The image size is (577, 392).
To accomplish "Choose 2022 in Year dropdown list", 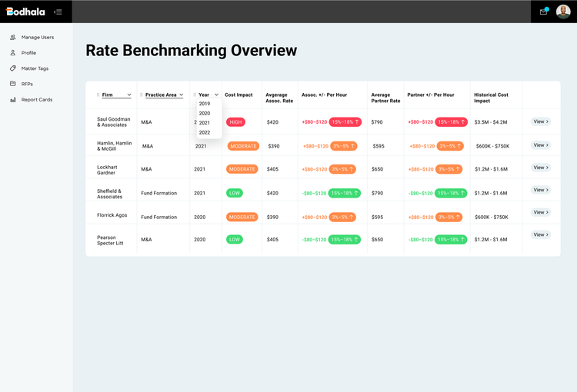I will click(x=205, y=132).
